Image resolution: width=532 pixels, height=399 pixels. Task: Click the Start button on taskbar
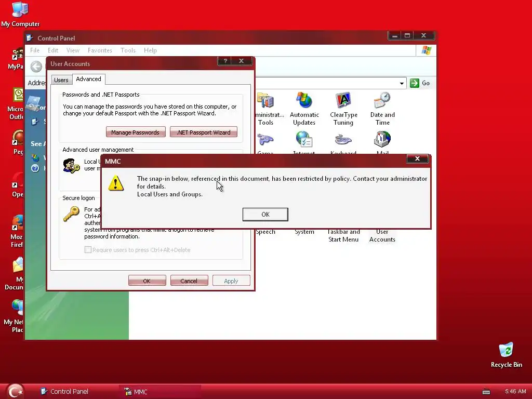coord(15,392)
